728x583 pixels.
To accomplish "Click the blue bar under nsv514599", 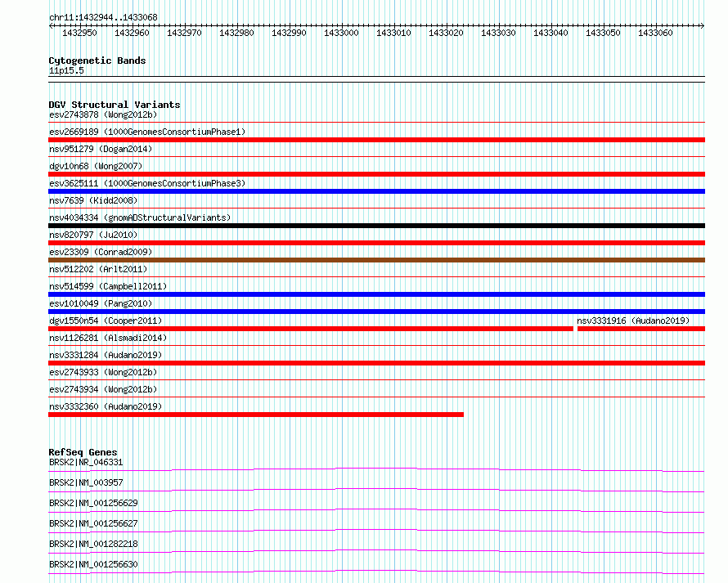I will [x=376, y=294].
